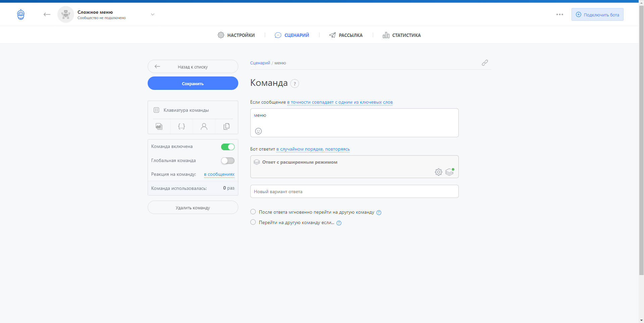Click the Сохранить button
Image resolution: width=644 pixels, height=323 pixels.
(x=193, y=83)
